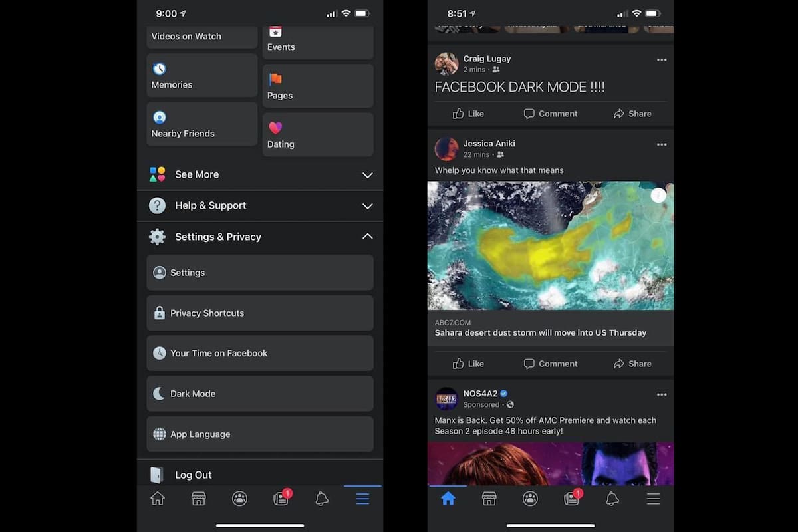Expand the See More section
The width and height of the screenshot is (798, 532).
click(x=260, y=174)
